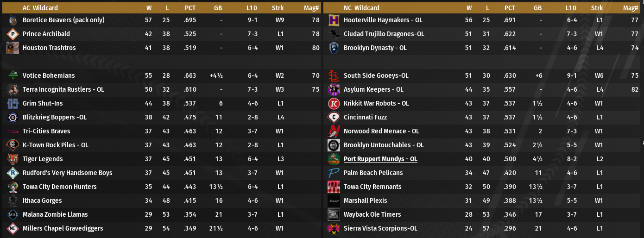The height and width of the screenshot is (238, 644).
Task: Select the Houston Trashtros team name
Action: pos(49,48)
